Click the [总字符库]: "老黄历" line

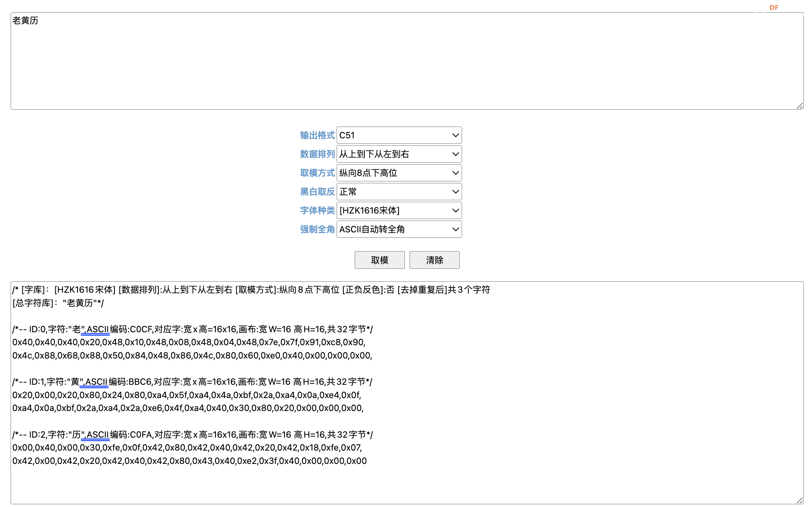[x=58, y=303]
